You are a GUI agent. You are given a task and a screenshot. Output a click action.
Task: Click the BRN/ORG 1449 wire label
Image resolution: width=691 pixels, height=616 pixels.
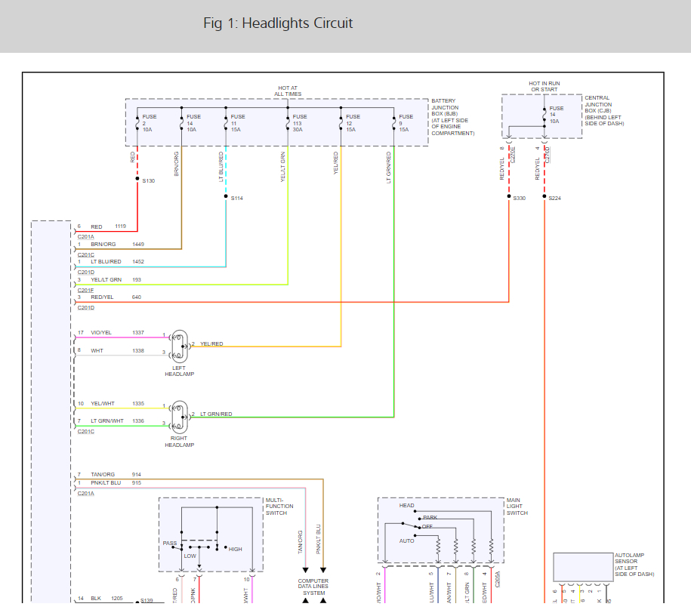pos(117,244)
